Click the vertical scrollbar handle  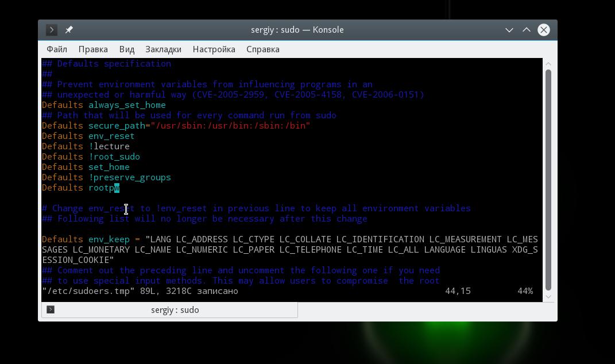tap(548, 180)
